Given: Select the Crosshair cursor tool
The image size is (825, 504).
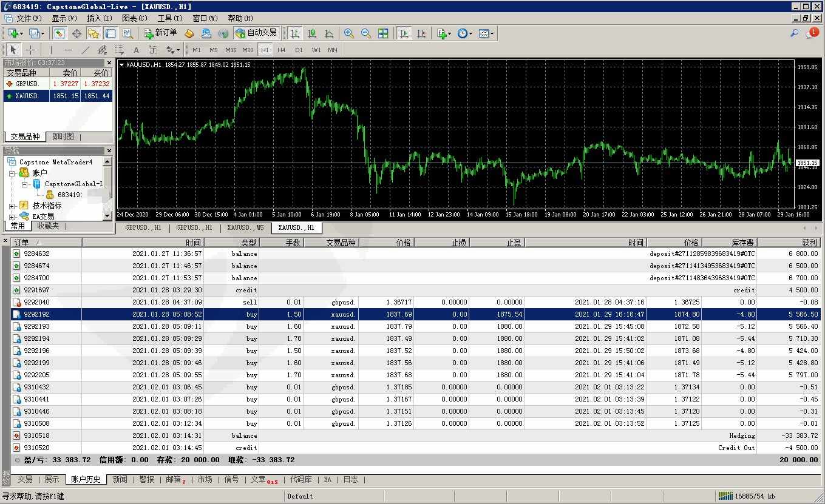Looking at the screenshot, I should [30, 50].
